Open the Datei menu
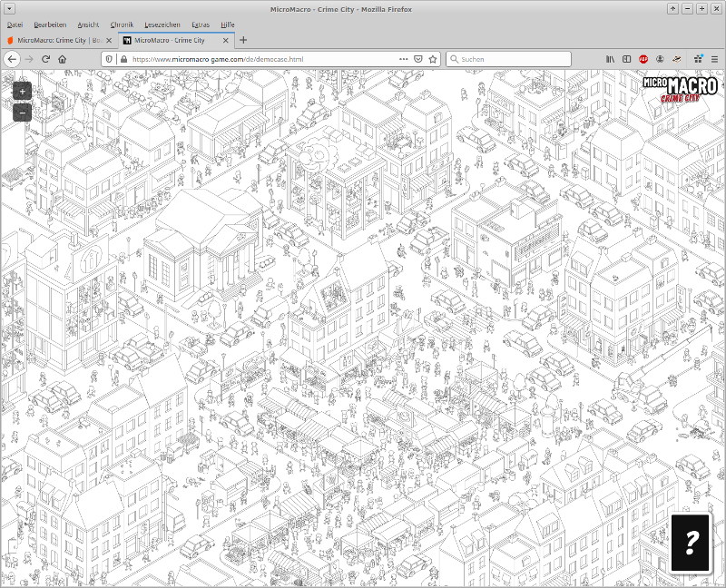Image resolution: width=726 pixels, height=588 pixels. tap(15, 25)
